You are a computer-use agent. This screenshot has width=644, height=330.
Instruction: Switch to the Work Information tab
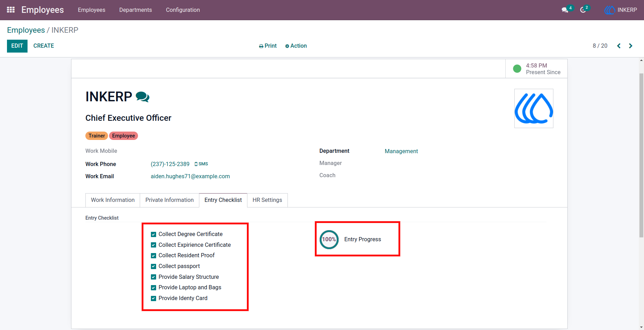113,200
